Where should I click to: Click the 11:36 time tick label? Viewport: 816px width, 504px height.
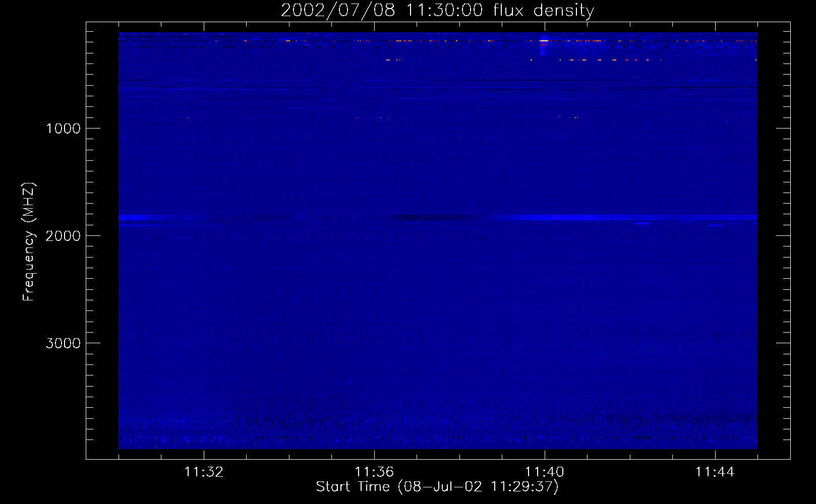374,472
